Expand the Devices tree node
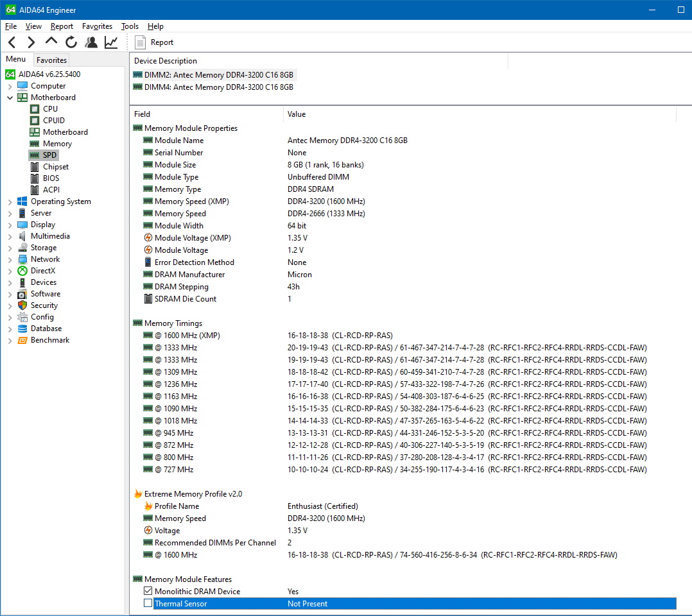The image size is (692, 616). (x=10, y=283)
